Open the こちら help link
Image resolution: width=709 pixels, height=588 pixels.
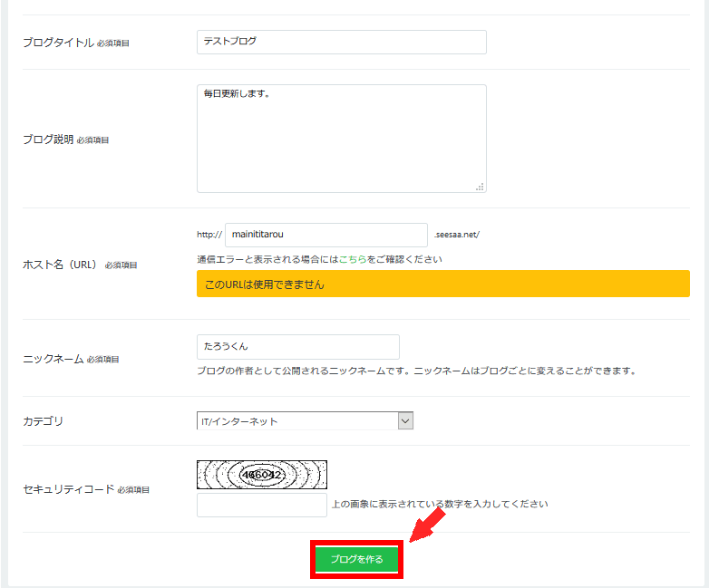(353, 259)
